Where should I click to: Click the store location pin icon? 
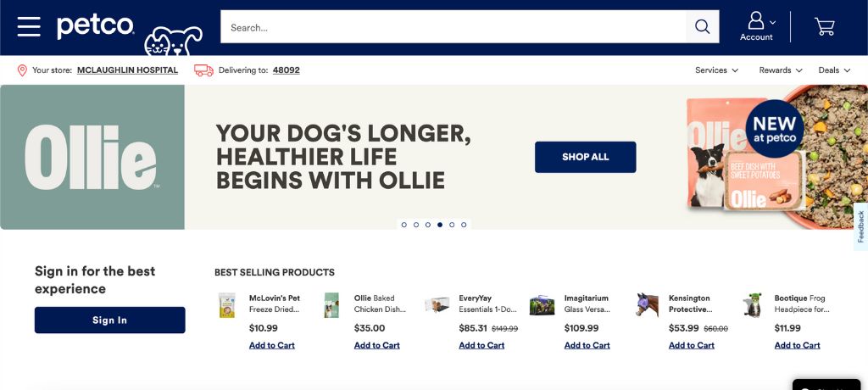tap(22, 70)
